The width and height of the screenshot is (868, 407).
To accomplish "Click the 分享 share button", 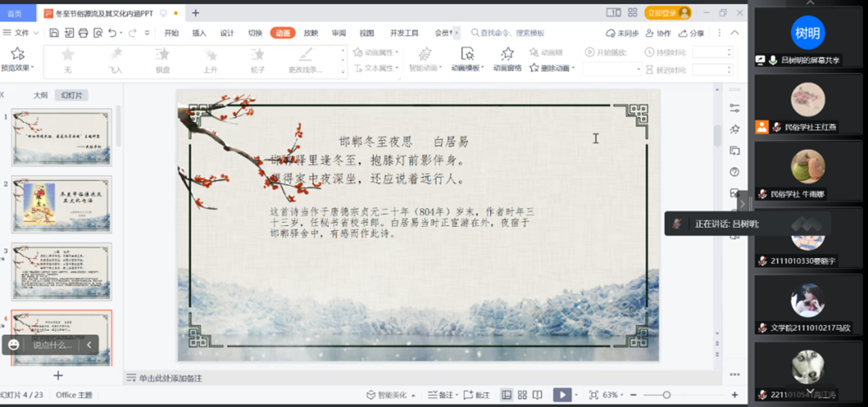I will (x=692, y=33).
